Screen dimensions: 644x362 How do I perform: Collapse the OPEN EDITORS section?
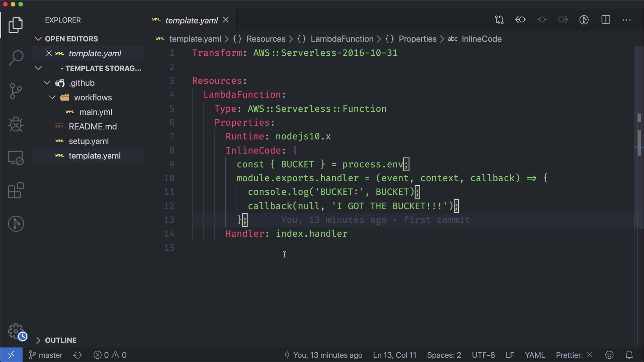tap(38, 39)
